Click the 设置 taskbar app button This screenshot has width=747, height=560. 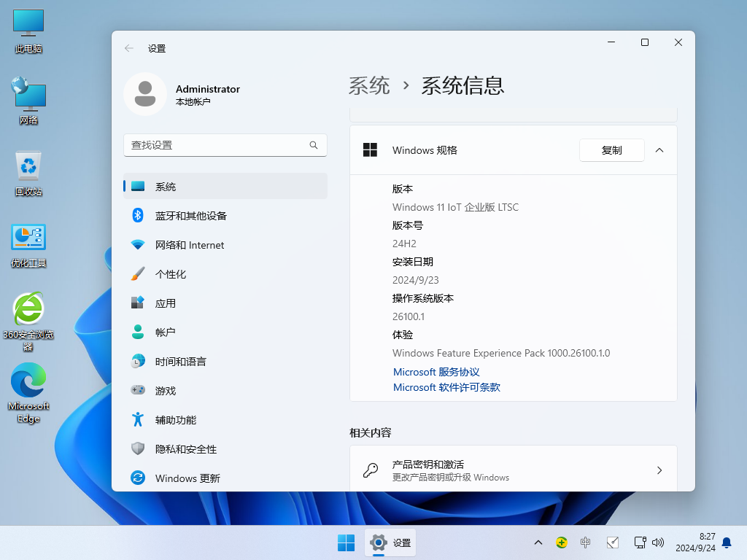click(390, 542)
